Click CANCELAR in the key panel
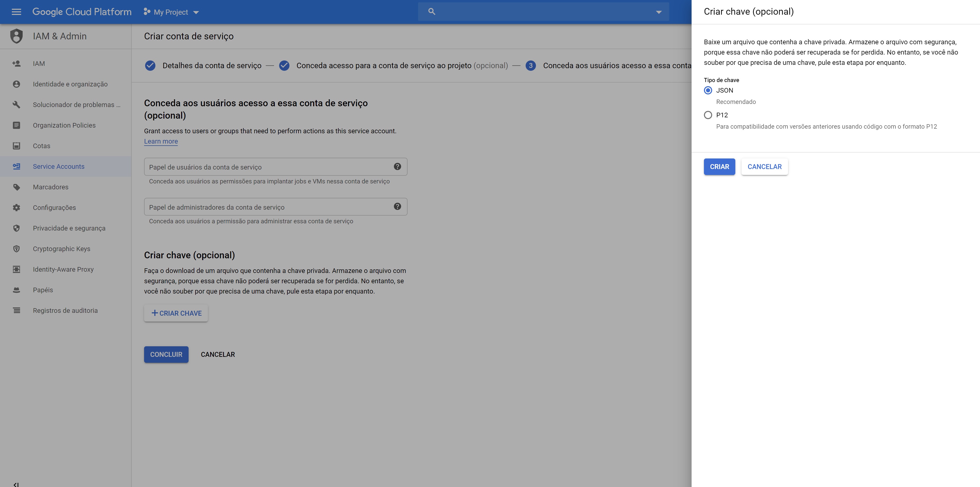The height and width of the screenshot is (487, 980). pos(764,167)
